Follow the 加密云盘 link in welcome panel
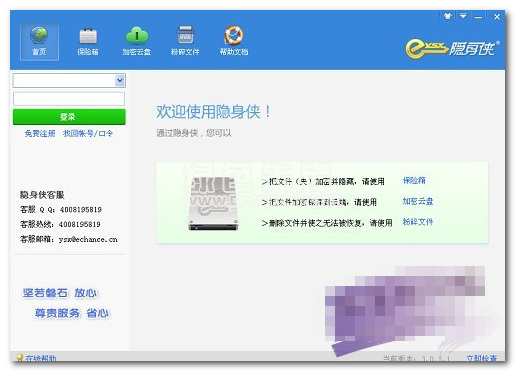This screenshot has width=516, height=372. [x=418, y=201]
